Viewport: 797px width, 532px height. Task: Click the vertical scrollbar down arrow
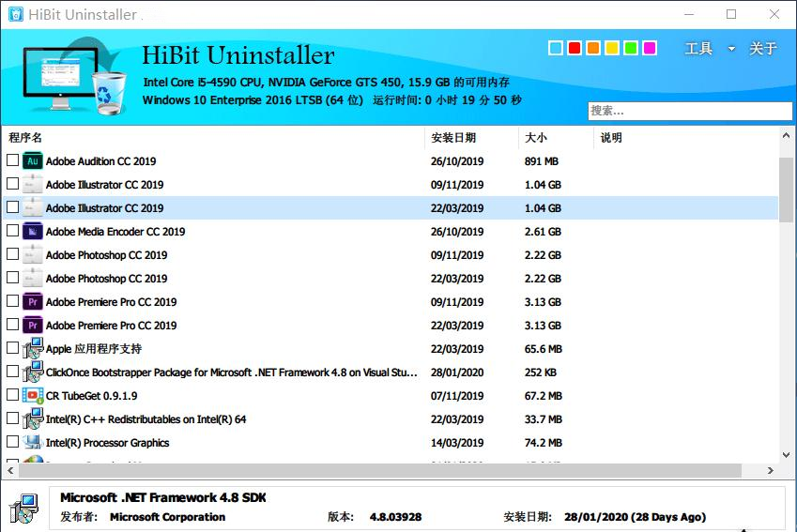click(786, 455)
